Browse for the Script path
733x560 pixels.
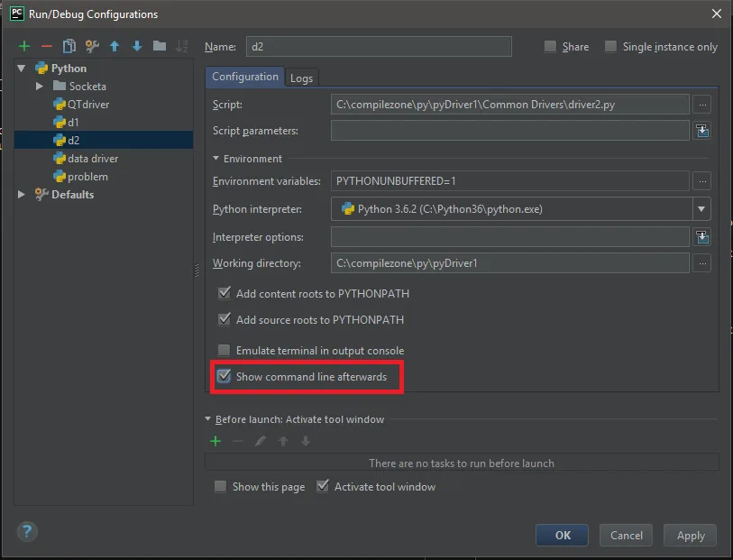[x=702, y=105]
